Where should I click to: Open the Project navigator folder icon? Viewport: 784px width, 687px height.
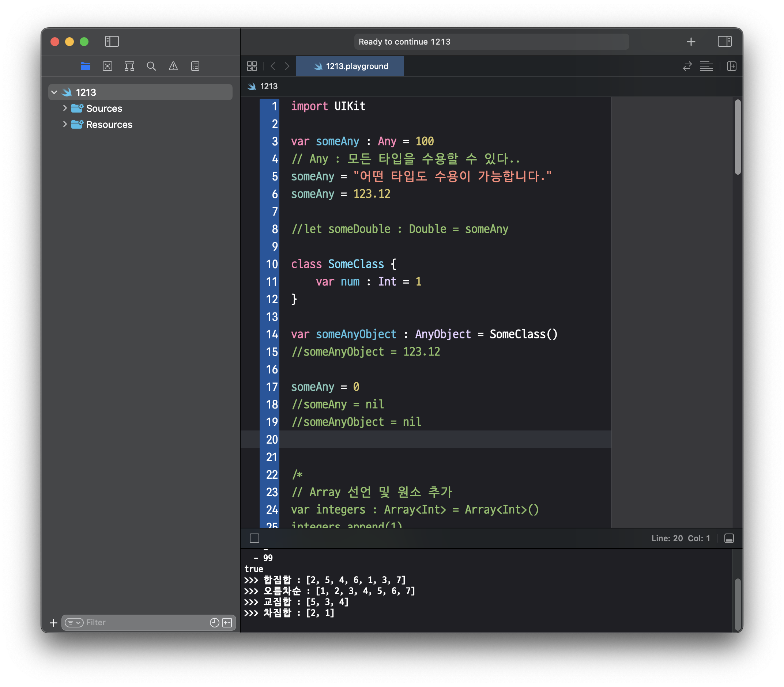(x=86, y=66)
